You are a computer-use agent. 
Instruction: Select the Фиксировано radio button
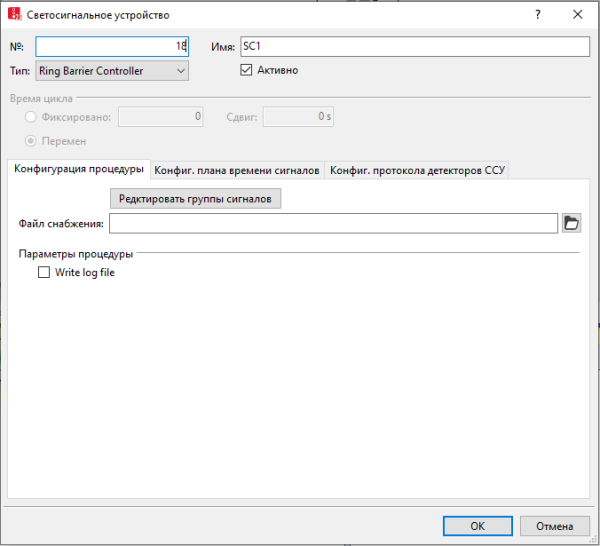[x=31, y=117]
